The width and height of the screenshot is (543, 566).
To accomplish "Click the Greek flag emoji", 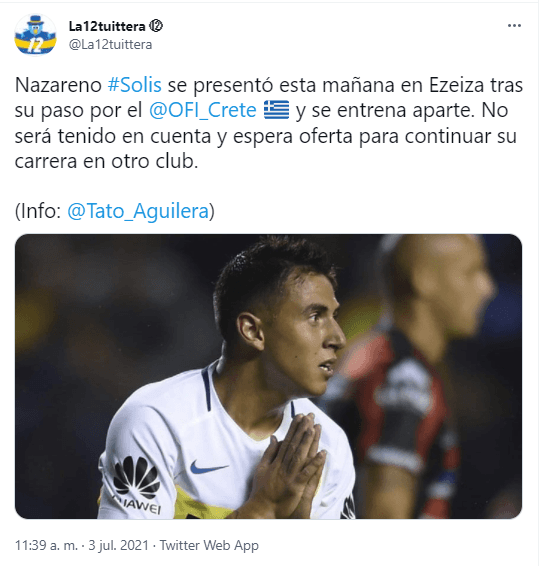I will [x=277, y=110].
